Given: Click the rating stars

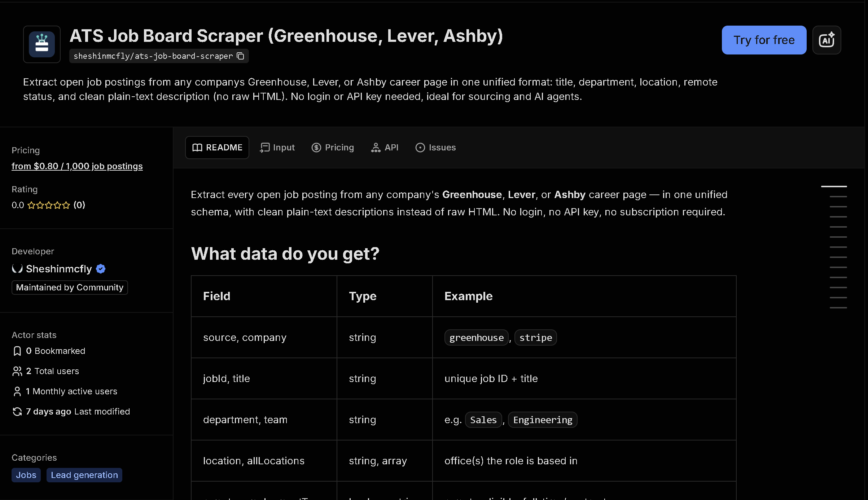Looking at the screenshot, I should pos(49,205).
